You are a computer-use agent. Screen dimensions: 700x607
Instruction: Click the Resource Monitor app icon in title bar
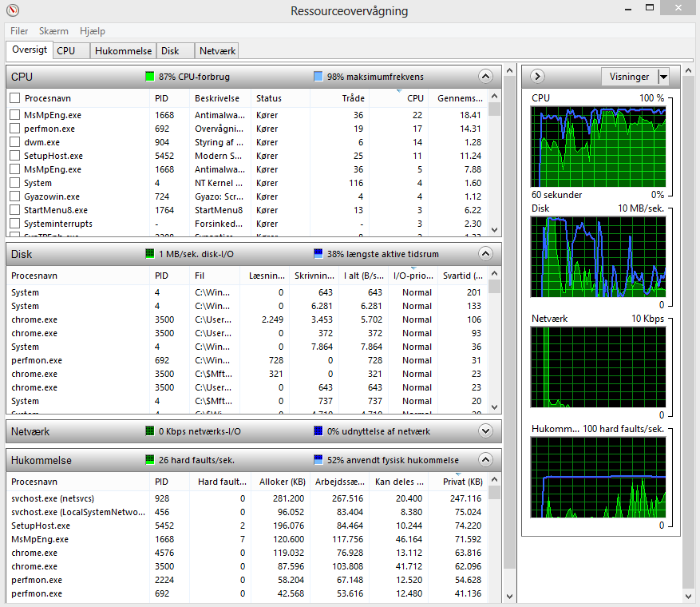coord(13,10)
